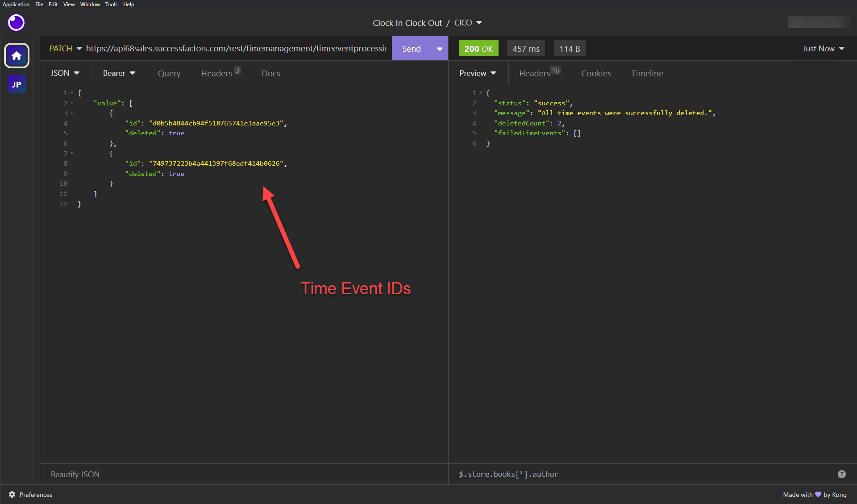Open the View menu
Viewport: 857px width, 504px height.
click(x=69, y=4)
